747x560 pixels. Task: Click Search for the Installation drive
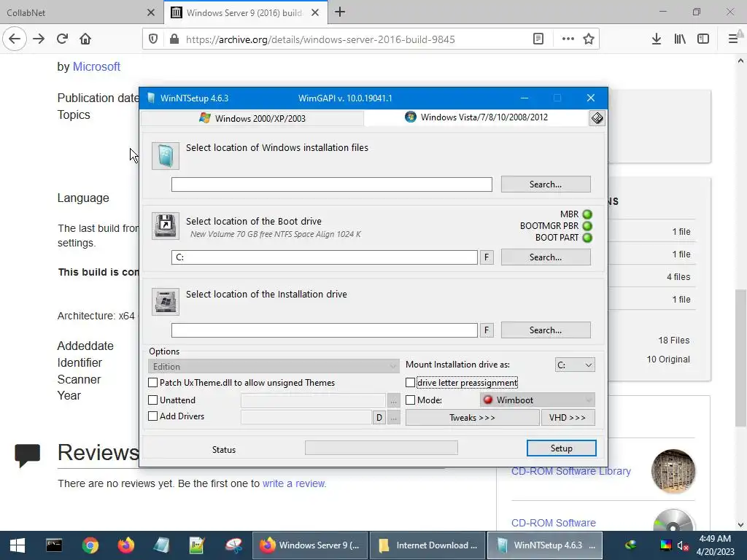(x=546, y=330)
